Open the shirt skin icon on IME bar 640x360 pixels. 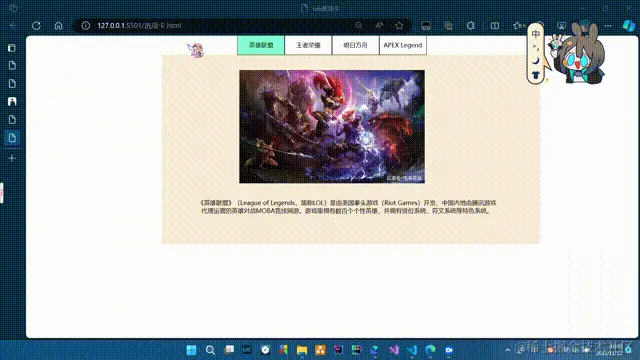536,75
